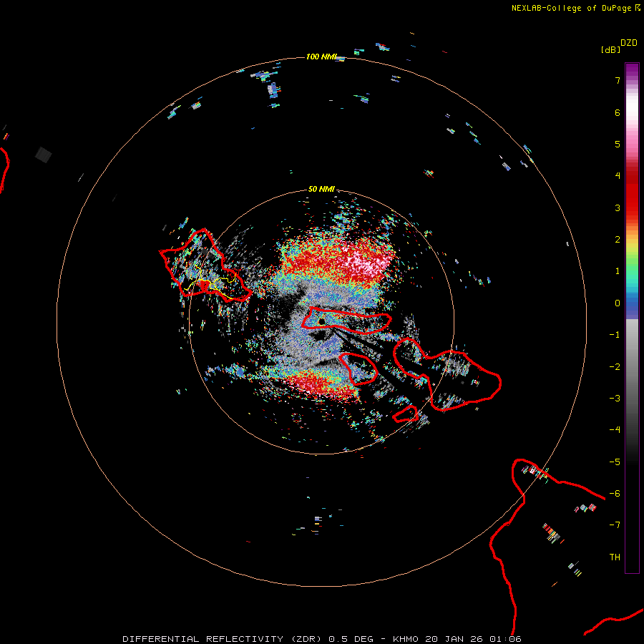The height and width of the screenshot is (644, 644).
Task: Click the 100 NMI range ring label
Action: click(321, 57)
